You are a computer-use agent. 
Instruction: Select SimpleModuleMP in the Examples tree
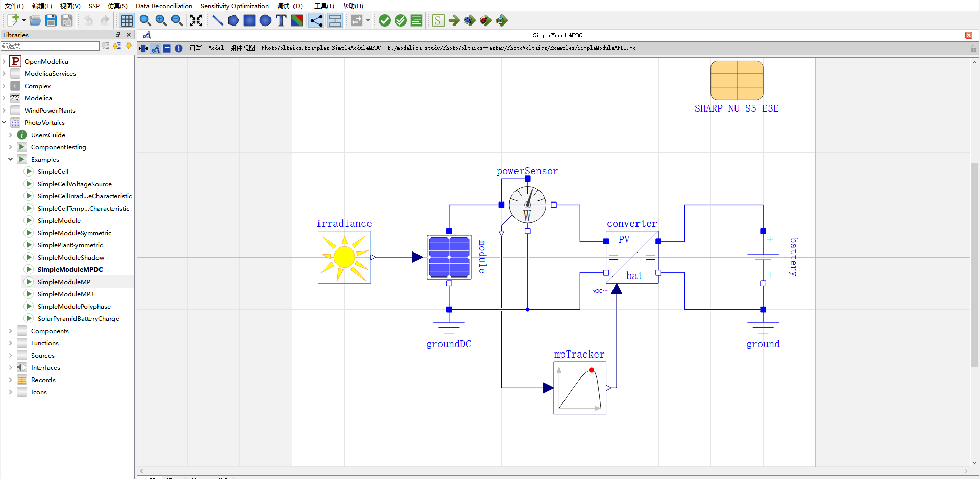pos(64,282)
